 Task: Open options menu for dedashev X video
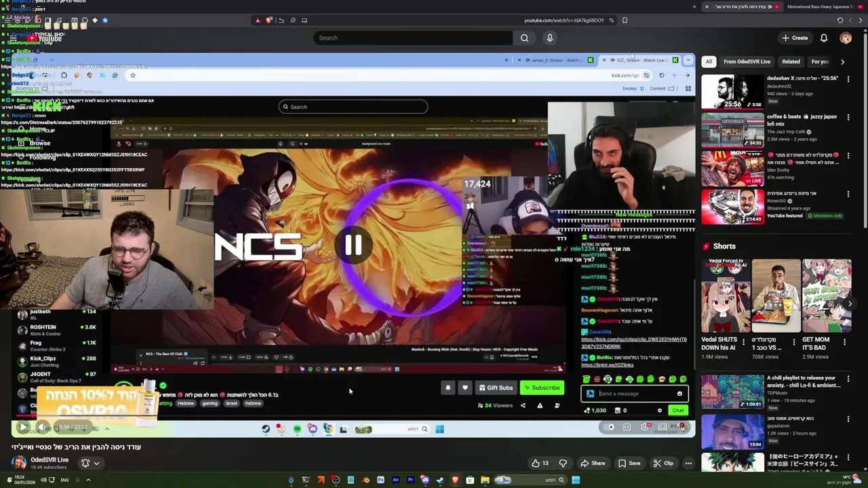[x=848, y=79]
